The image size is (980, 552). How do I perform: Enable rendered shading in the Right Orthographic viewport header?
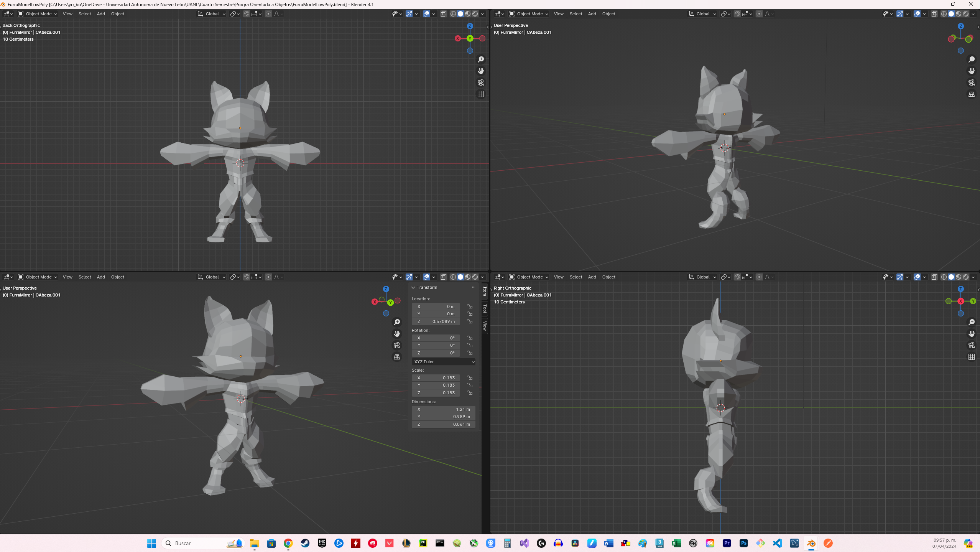coord(966,277)
